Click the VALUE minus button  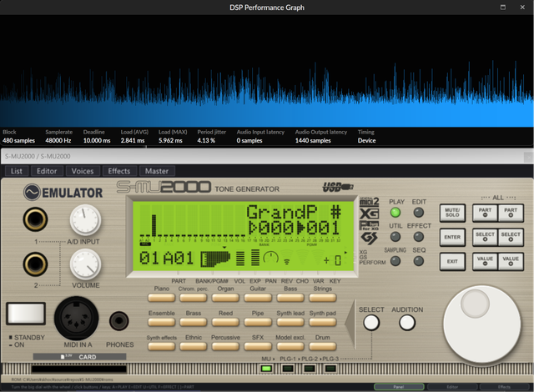pos(485,261)
